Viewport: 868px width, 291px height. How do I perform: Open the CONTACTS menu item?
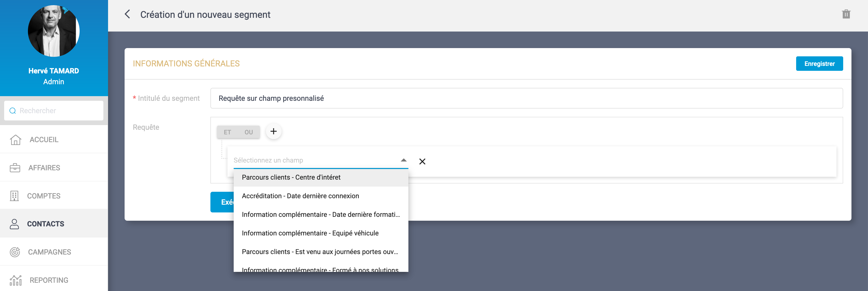(x=45, y=224)
